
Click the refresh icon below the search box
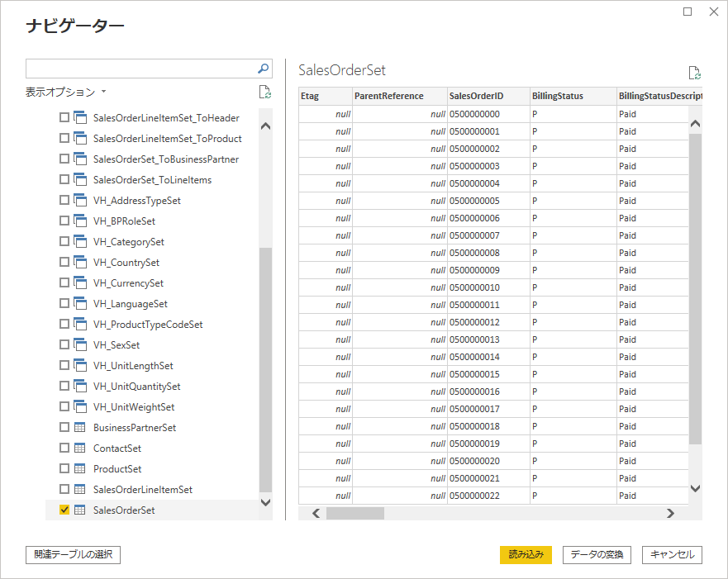pos(265,92)
